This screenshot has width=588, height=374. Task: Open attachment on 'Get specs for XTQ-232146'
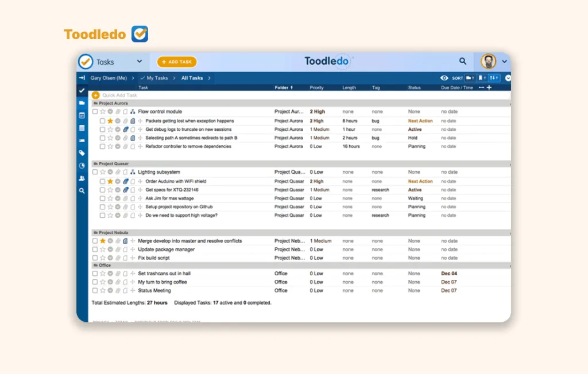coord(125,190)
